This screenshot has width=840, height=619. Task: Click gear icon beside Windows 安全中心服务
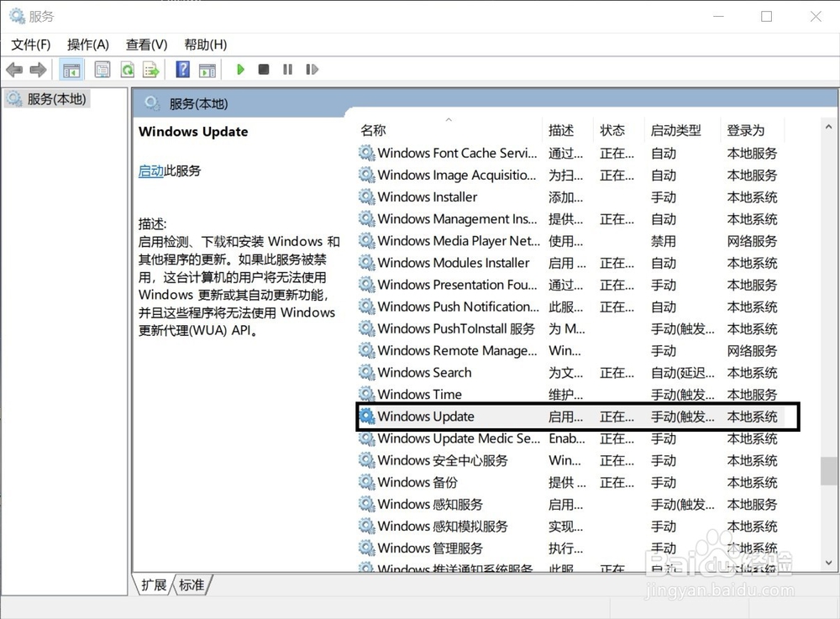pos(366,460)
